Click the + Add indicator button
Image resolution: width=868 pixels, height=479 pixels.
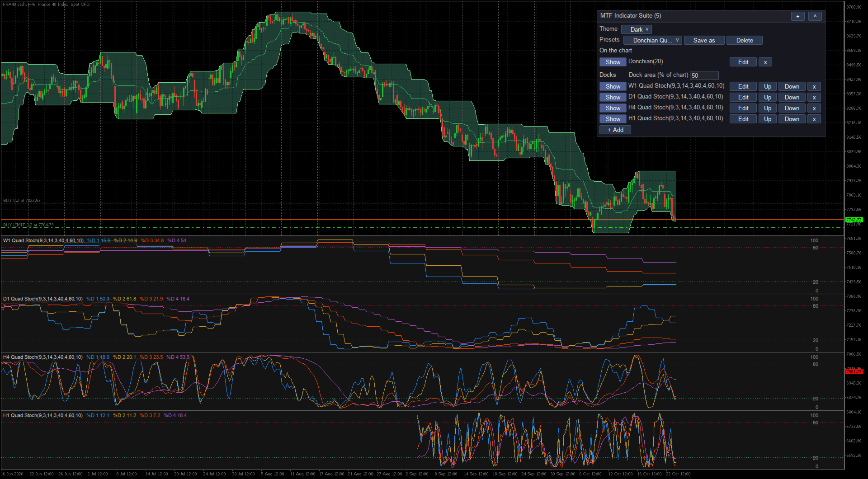point(615,130)
